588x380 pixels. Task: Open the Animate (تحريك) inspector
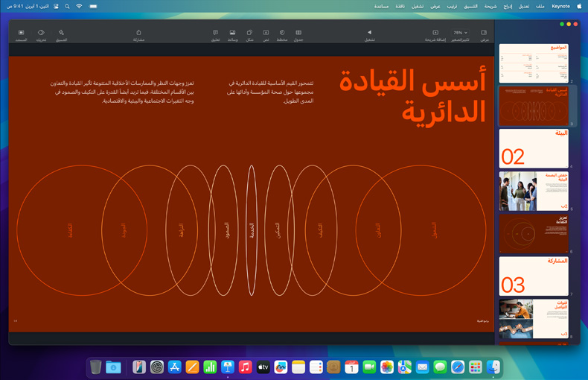pyautogui.click(x=41, y=34)
